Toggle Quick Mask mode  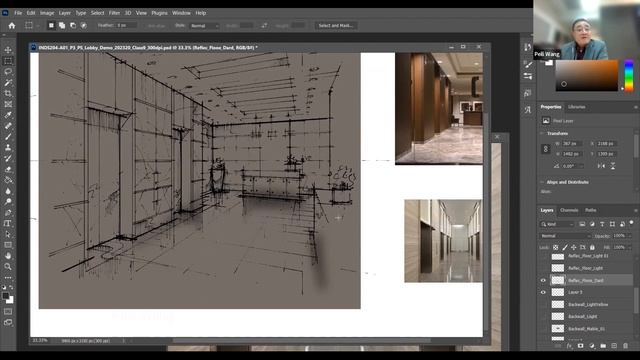8,311
